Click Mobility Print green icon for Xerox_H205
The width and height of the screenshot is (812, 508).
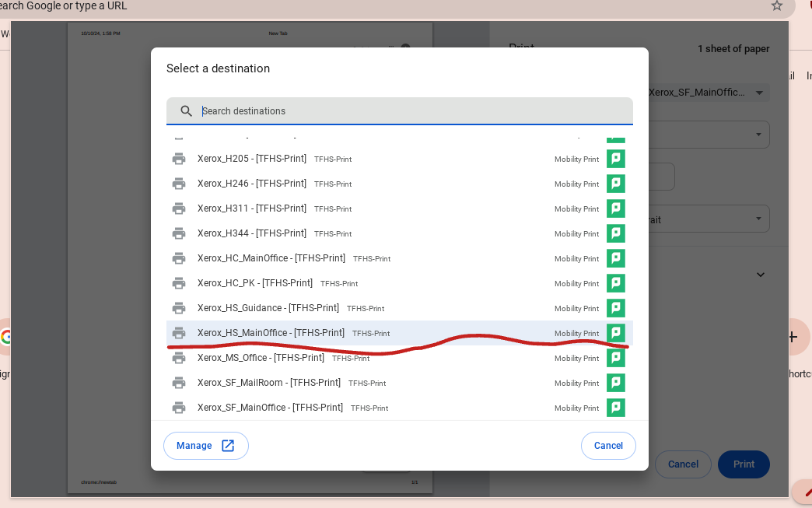(616, 159)
